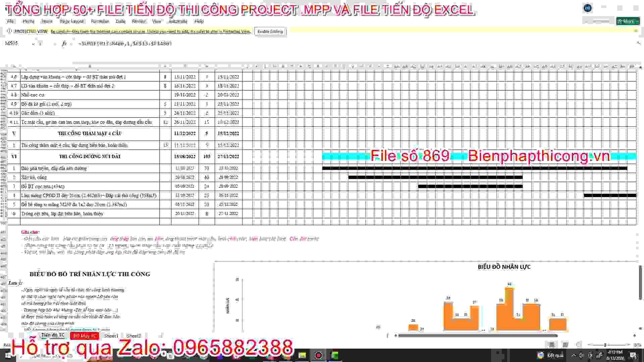This screenshot has height=362, width=644.
Task: Click the Kết quả taskbar widget
Action: pyautogui.click(x=550, y=355)
